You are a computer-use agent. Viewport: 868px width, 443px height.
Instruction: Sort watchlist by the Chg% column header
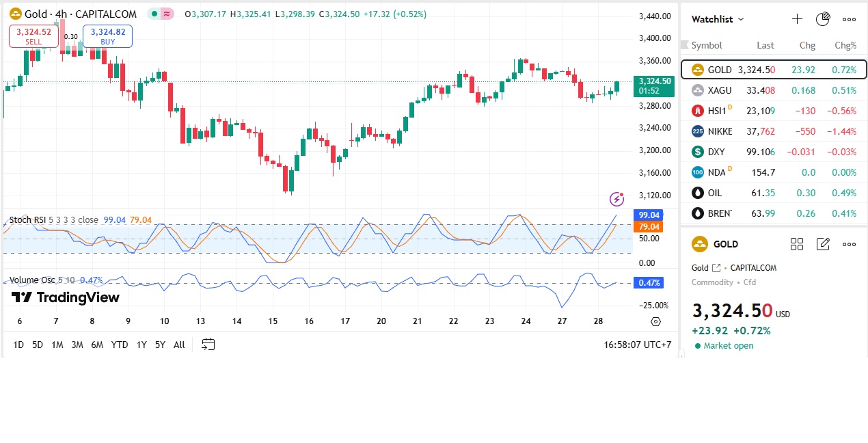pyautogui.click(x=845, y=45)
